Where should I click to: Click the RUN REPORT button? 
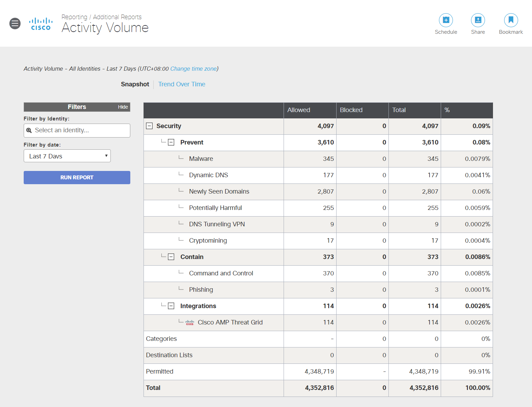coord(77,177)
